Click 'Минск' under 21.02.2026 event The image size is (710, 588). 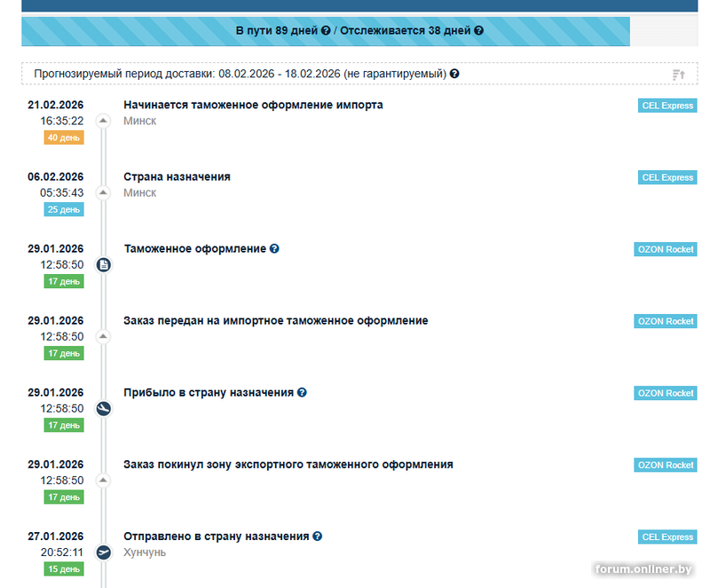click(x=140, y=121)
